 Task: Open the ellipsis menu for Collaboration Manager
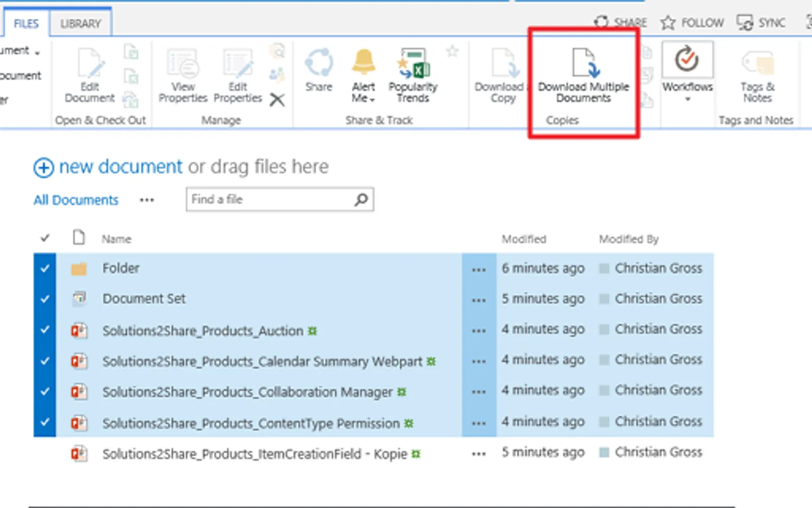tap(479, 392)
